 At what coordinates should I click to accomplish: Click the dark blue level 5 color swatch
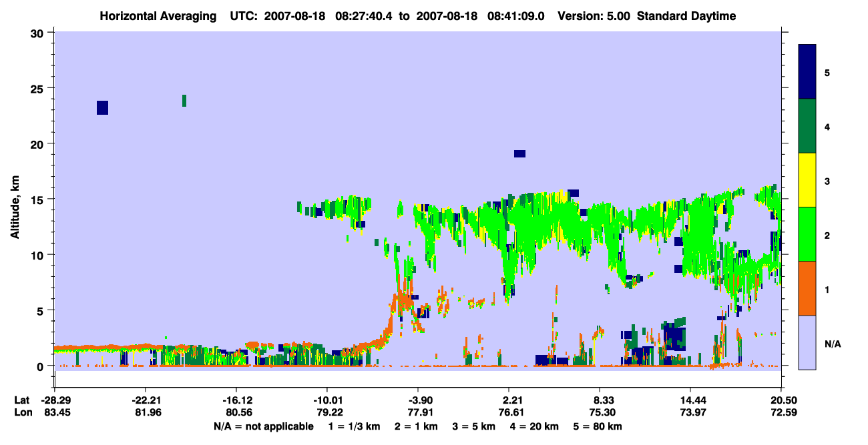point(807,71)
